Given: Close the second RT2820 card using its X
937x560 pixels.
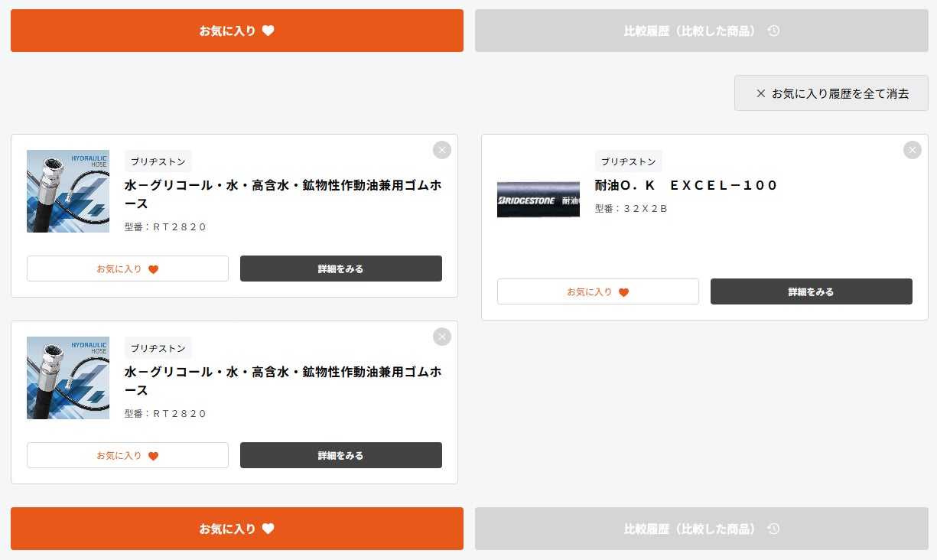Looking at the screenshot, I should click(x=441, y=337).
